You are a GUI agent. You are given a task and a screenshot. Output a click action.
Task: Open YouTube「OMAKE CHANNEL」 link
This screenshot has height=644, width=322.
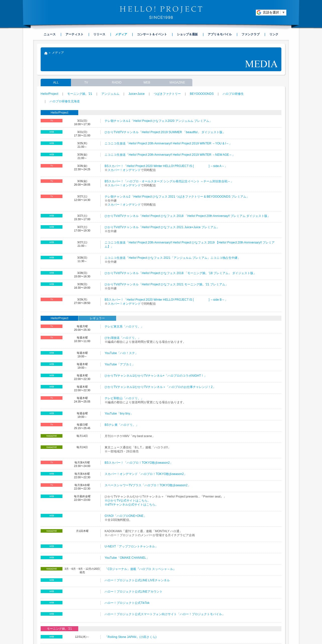127,558
